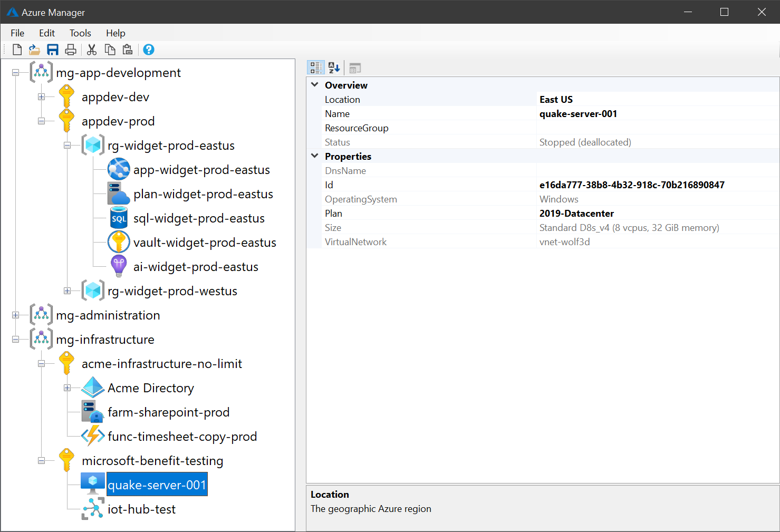Collapse the Overview property category

point(315,85)
